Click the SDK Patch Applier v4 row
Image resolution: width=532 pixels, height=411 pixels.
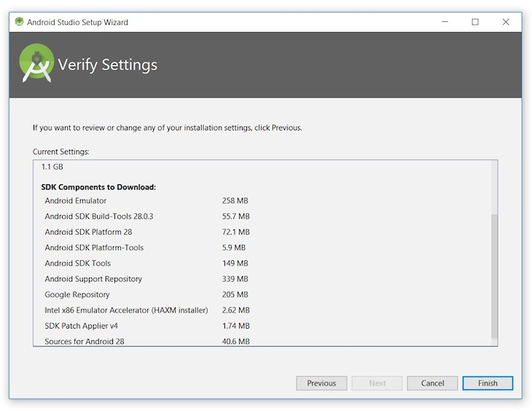81,326
